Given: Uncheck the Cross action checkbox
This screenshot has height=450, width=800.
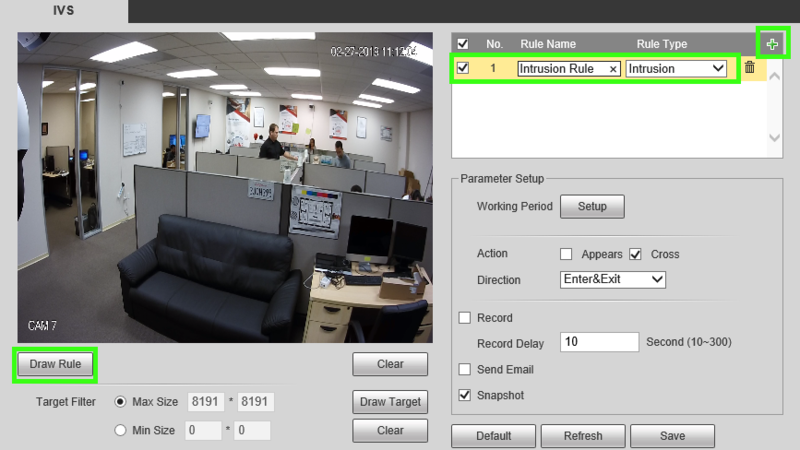Looking at the screenshot, I should [x=635, y=254].
